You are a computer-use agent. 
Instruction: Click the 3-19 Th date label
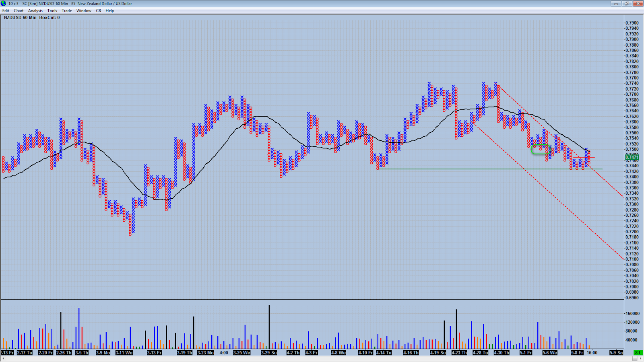[185, 353]
